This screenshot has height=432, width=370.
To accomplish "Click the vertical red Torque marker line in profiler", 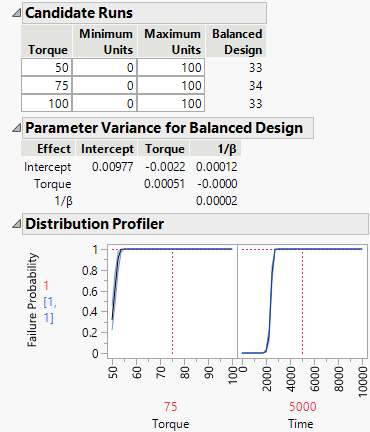I will coord(172,302).
